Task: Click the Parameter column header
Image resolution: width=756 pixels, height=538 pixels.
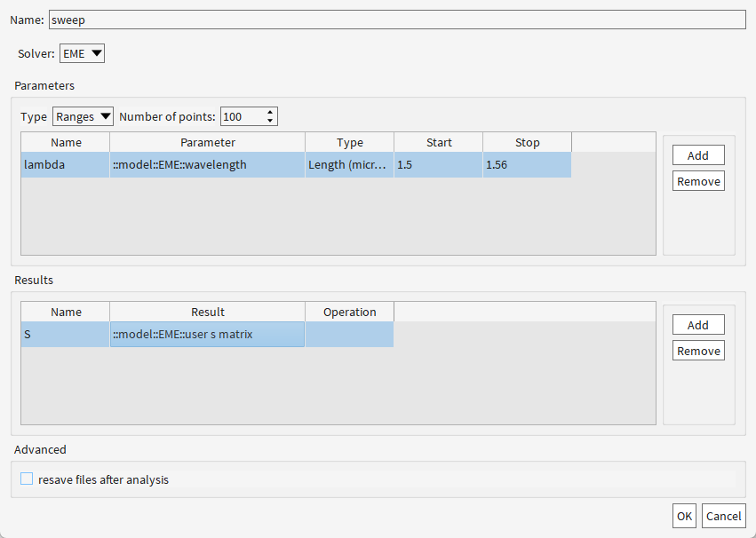Action: [207, 143]
